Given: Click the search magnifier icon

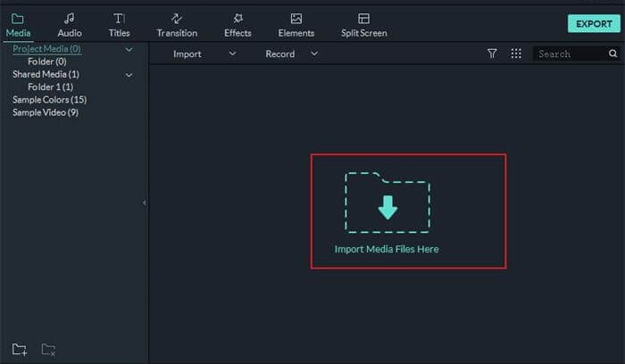Looking at the screenshot, I should (613, 54).
